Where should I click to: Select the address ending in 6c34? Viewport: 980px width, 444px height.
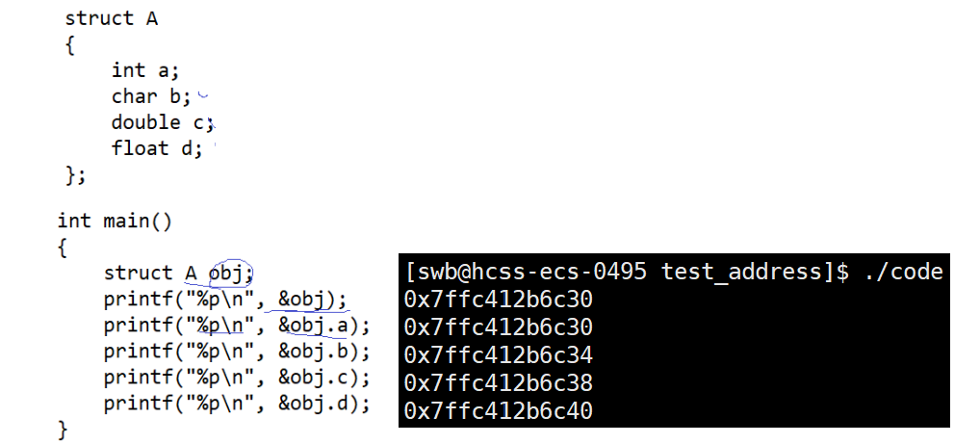498,355
